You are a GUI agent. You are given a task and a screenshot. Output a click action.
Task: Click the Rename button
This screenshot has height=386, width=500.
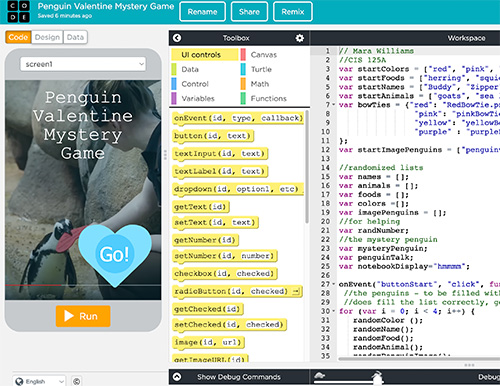click(203, 12)
